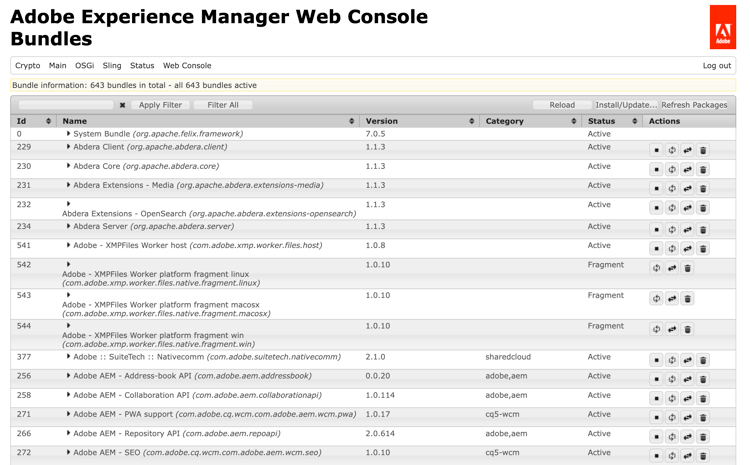Sort bundles by Status column

pyautogui.click(x=612, y=121)
